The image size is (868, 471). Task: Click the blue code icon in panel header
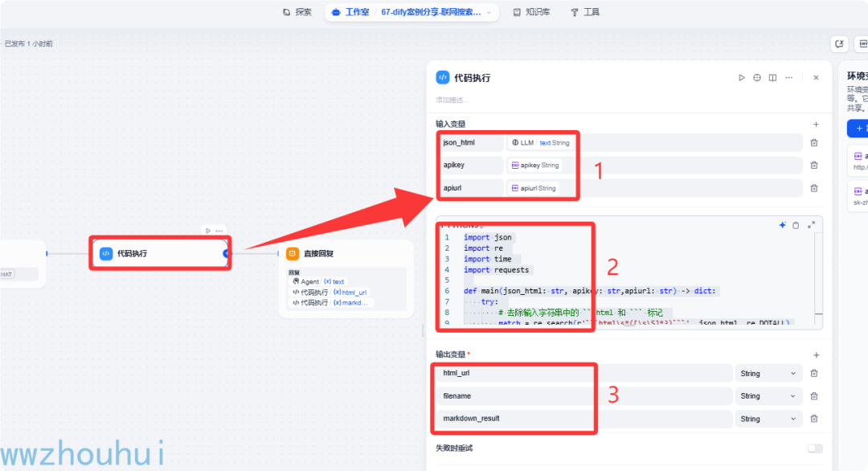tap(442, 77)
